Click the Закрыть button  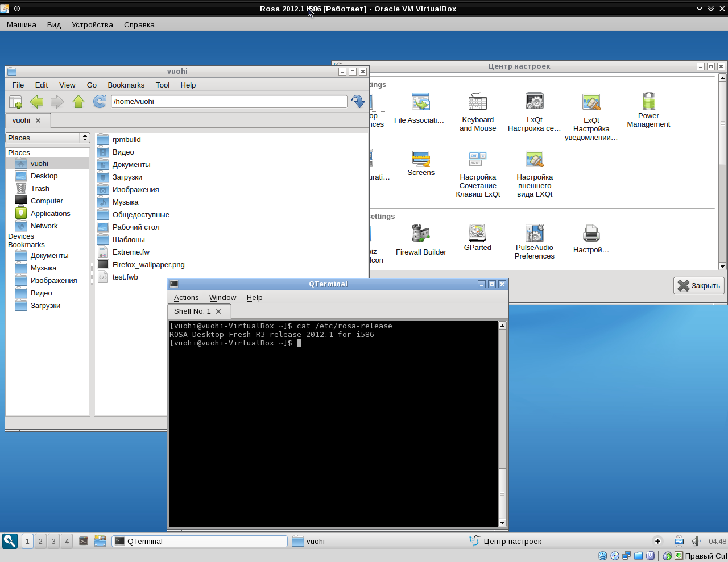[x=699, y=286]
